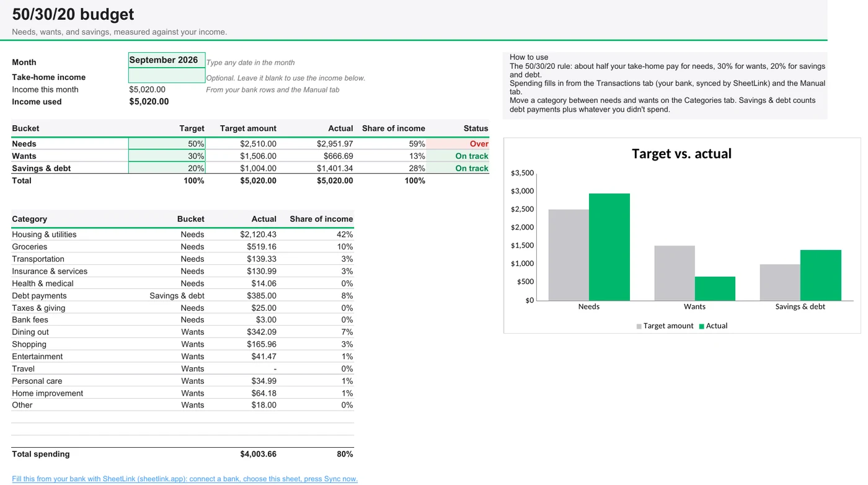Click the gray Target bar for Wants
The image size is (868, 485).
pyautogui.click(x=675, y=274)
